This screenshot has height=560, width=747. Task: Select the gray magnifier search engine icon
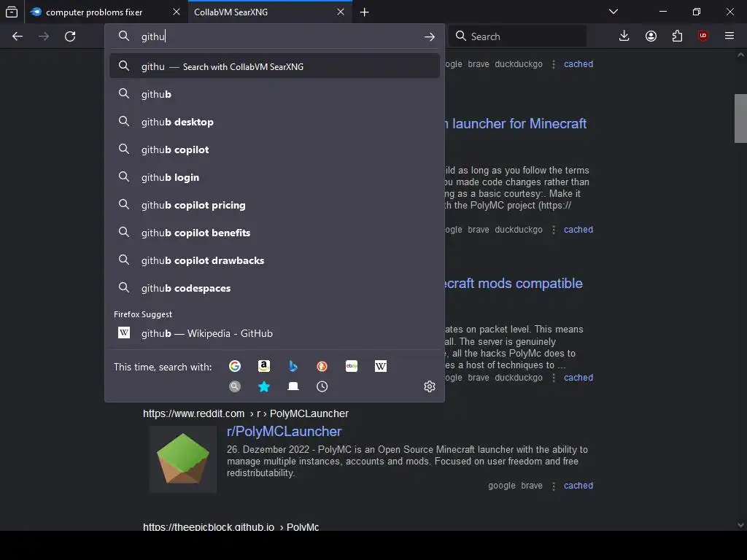pos(235,386)
